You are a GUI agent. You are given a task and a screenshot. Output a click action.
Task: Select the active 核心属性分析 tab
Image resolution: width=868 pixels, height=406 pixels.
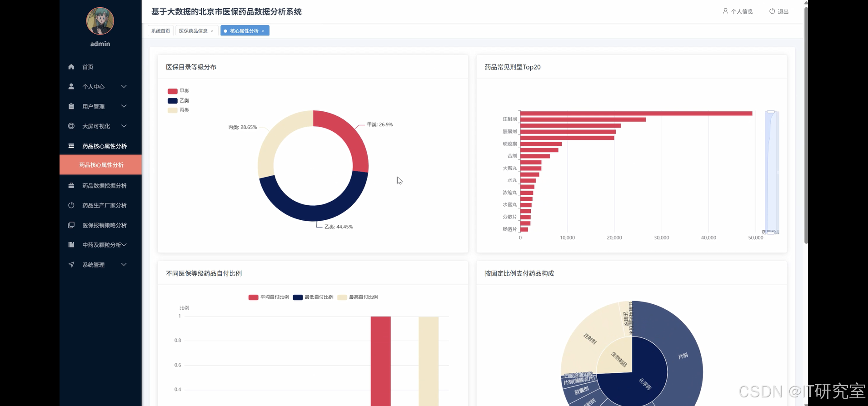coord(244,31)
